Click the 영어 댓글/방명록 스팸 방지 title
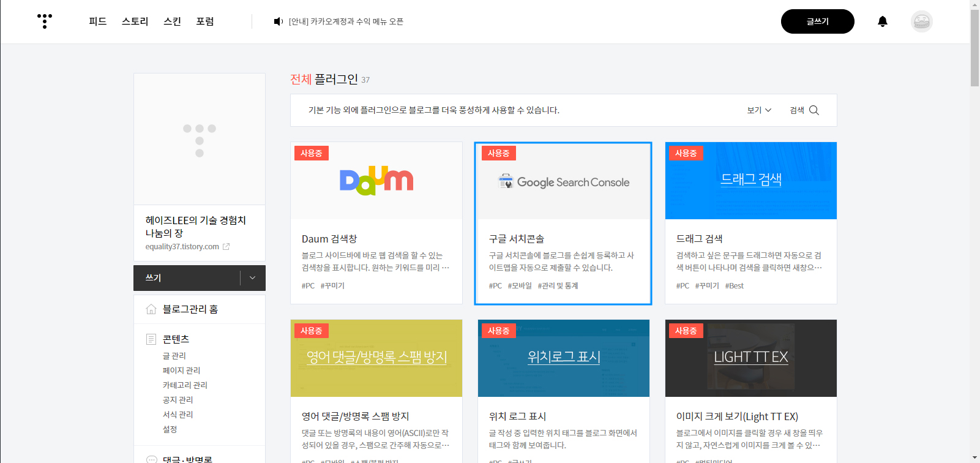The height and width of the screenshot is (463, 980). point(355,416)
